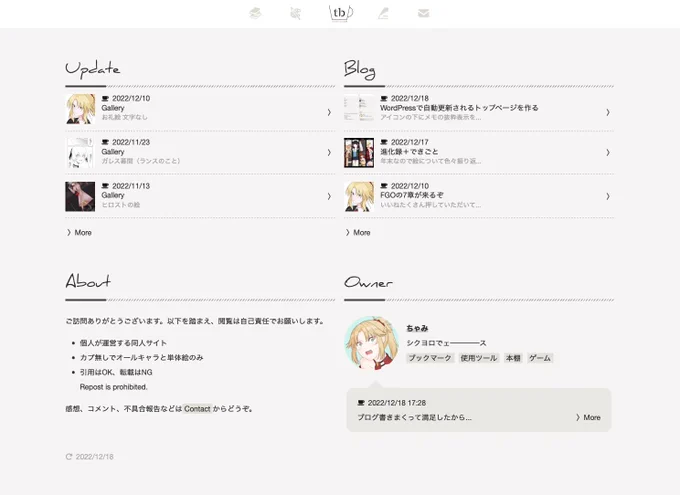The image size is (680, 495).
Task: Select the 使用ツール tag
Action: [479, 358]
